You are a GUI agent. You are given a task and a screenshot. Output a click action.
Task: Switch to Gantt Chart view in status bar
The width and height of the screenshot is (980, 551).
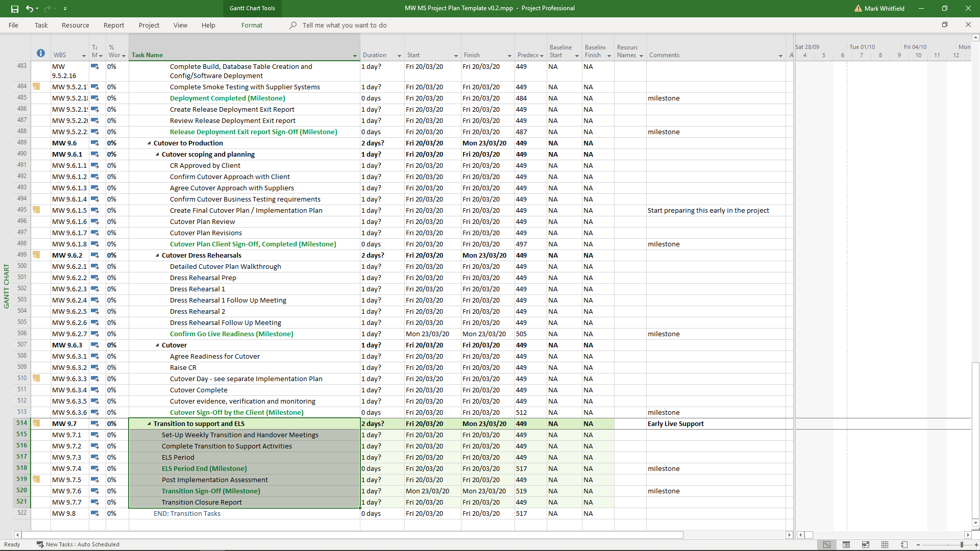point(827,544)
